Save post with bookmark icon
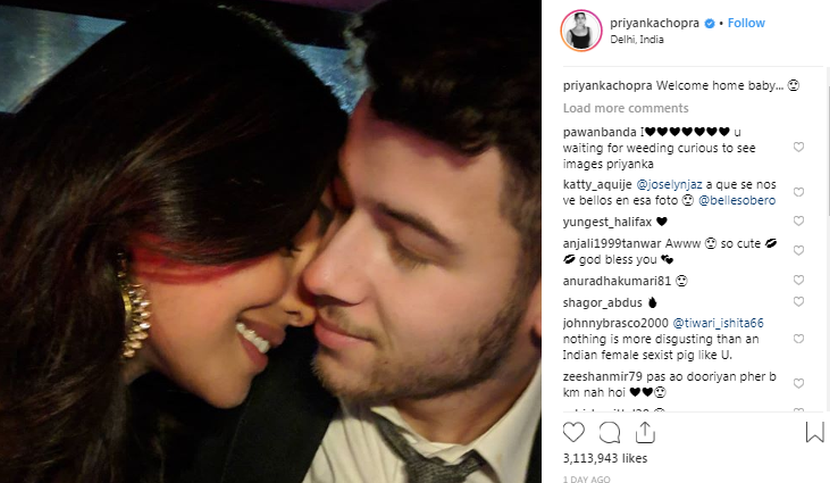The width and height of the screenshot is (830, 483). coord(815,432)
